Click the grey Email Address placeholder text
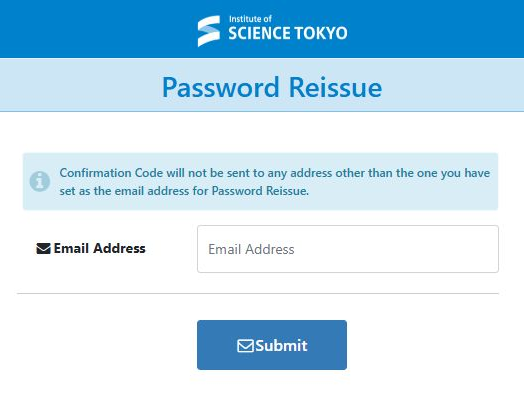The height and width of the screenshot is (411, 524). coord(251,250)
